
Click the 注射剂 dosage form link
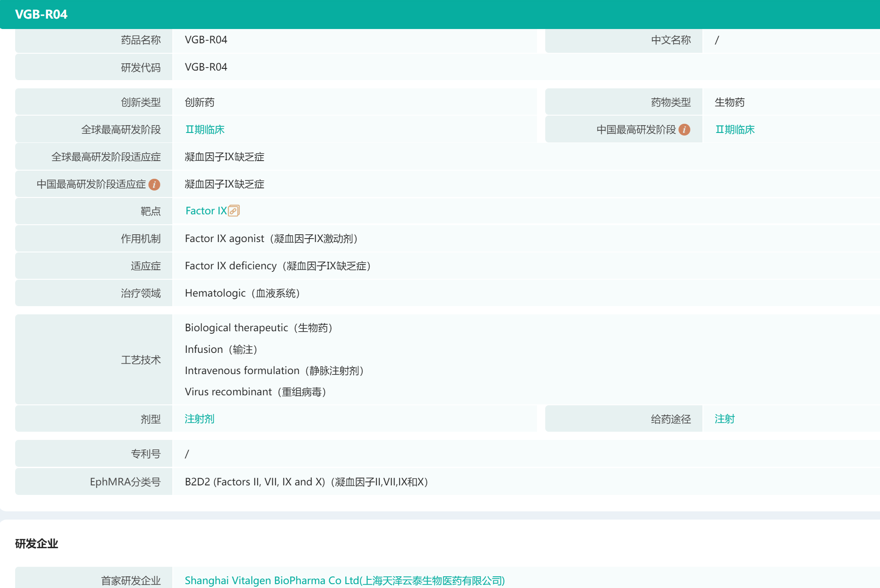point(199,418)
